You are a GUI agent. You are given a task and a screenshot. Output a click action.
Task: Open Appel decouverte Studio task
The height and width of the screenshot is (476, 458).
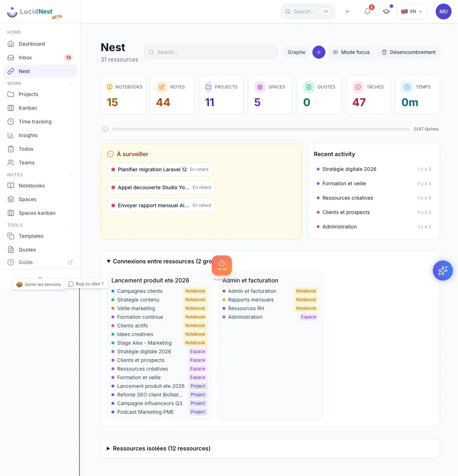pyautogui.click(x=161, y=187)
